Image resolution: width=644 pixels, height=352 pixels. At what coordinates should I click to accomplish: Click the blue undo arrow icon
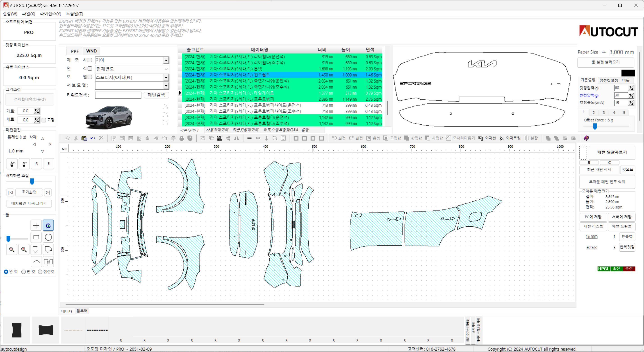93,138
